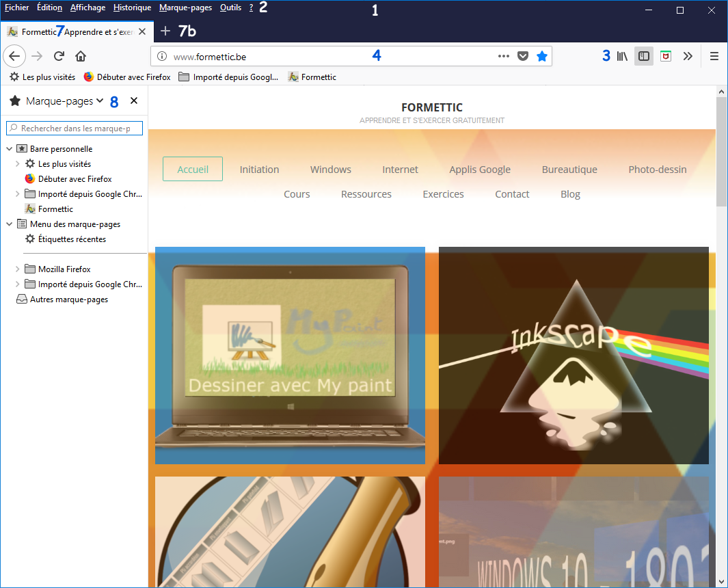Open page actions three-dots menu
Image resolution: width=728 pixels, height=588 pixels.
[504, 56]
